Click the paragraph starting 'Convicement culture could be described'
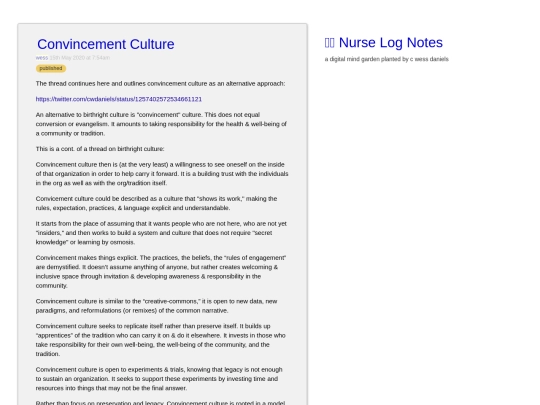The width and height of the screenshot is (540, 405). point(156,203)
